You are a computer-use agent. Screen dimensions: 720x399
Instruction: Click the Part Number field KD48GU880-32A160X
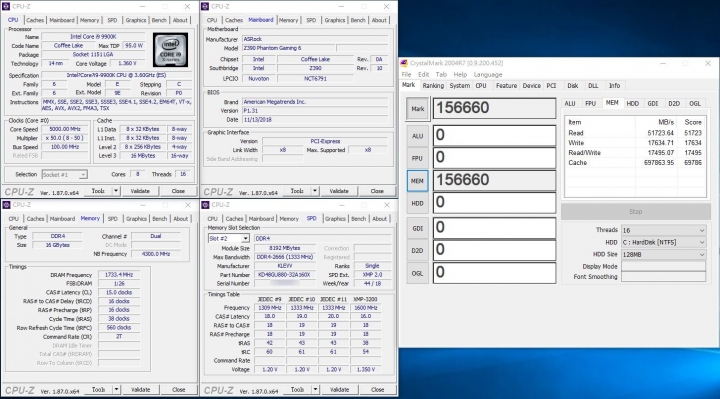coord(285,275)
